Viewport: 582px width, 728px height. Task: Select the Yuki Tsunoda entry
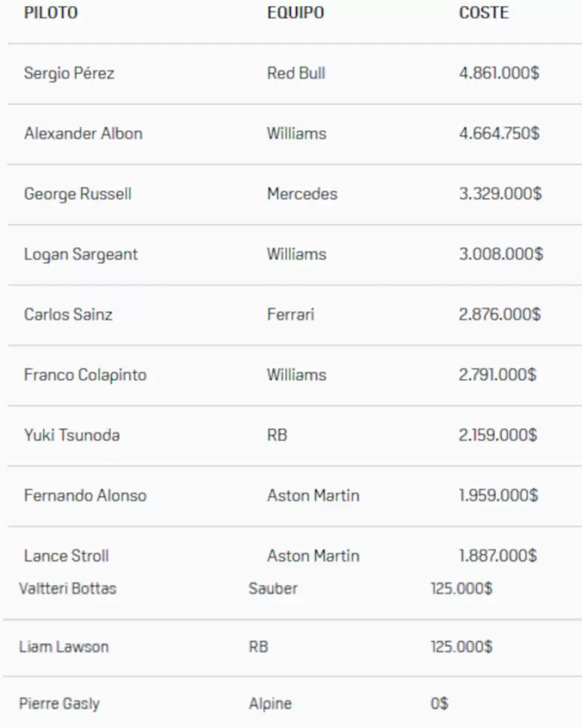point(72,435)
